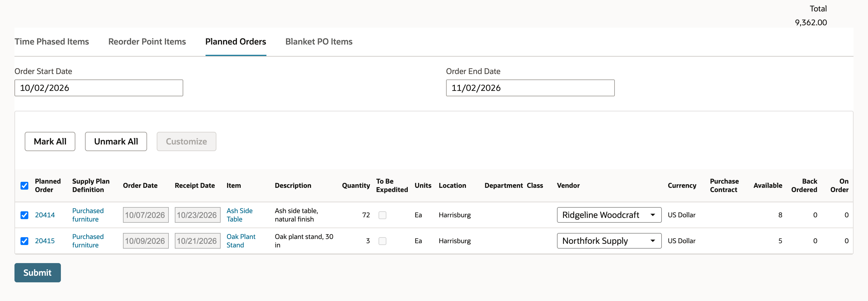Expand the Ridgeline Woodcraft vendor dropdown

tap(609, 215)
